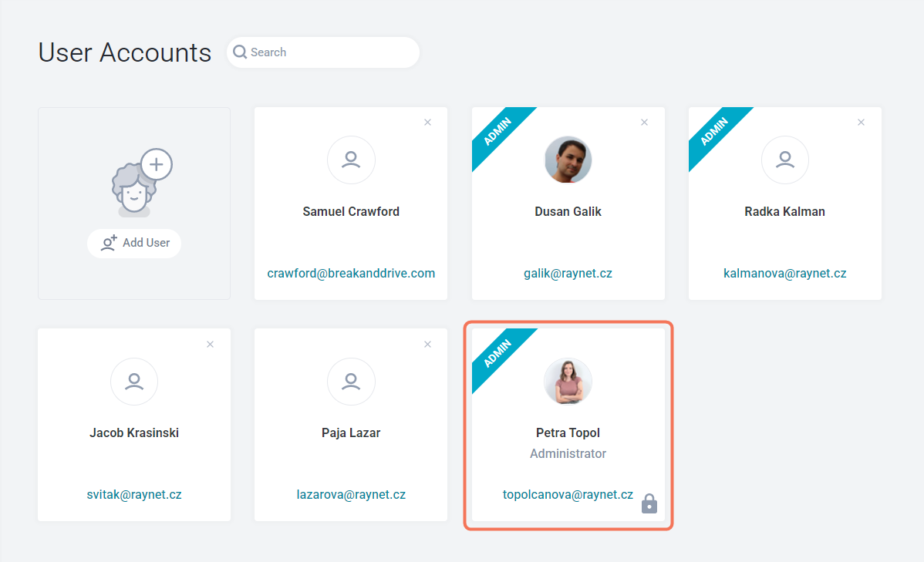
Task: Click the Add User button
Action: tap(134, 243)
